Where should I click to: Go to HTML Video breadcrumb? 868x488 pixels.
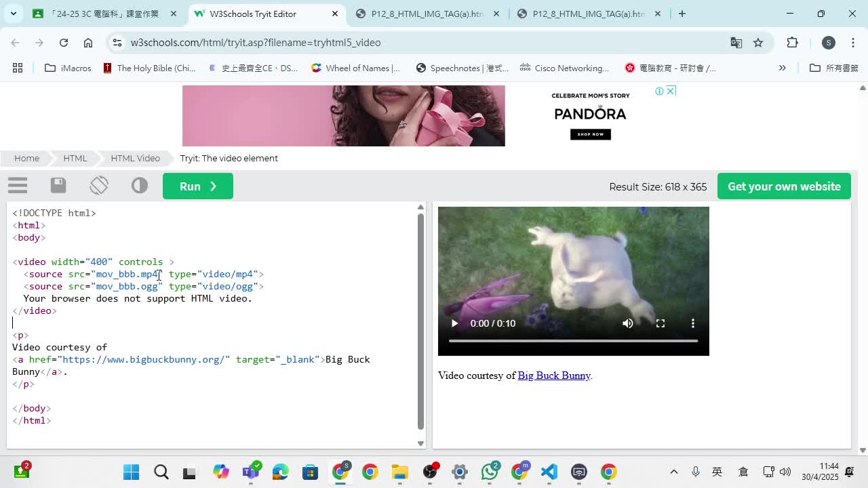(135, 158)
